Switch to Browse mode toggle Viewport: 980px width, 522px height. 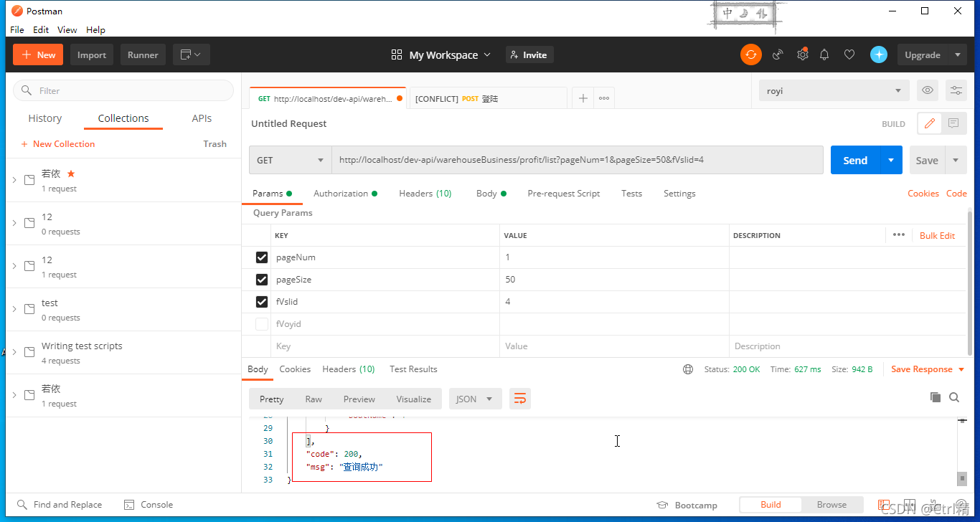pyautogui.click(x=831, y=505)
